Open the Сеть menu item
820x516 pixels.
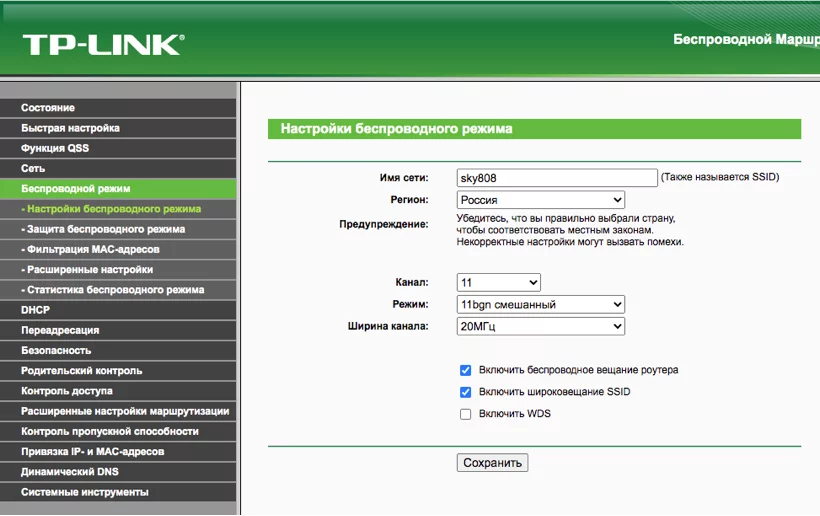click(118, 168)
